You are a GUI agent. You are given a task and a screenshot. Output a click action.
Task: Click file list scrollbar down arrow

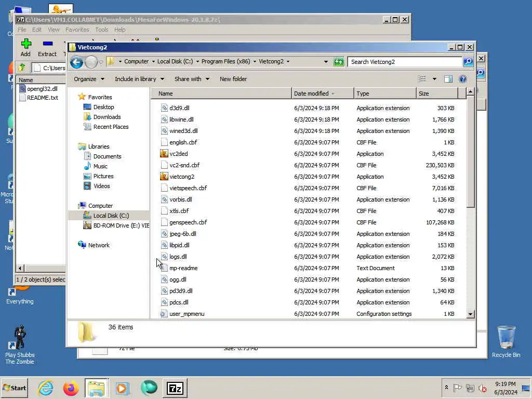point(470,314)
